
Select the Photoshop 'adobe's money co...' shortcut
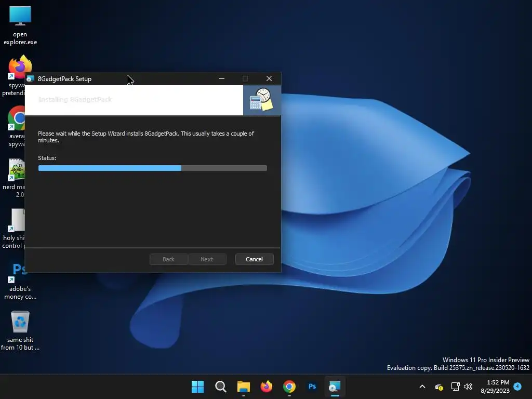(20, 280)
